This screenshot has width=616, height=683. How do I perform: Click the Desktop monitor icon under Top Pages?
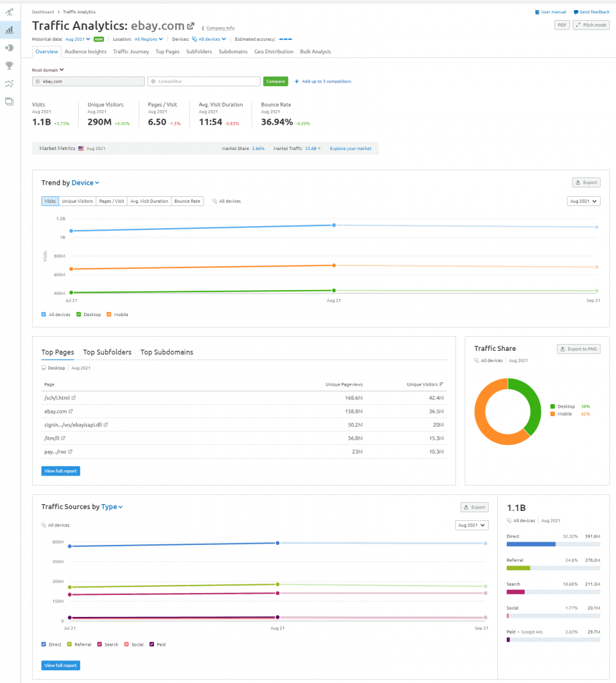(43, 368)
